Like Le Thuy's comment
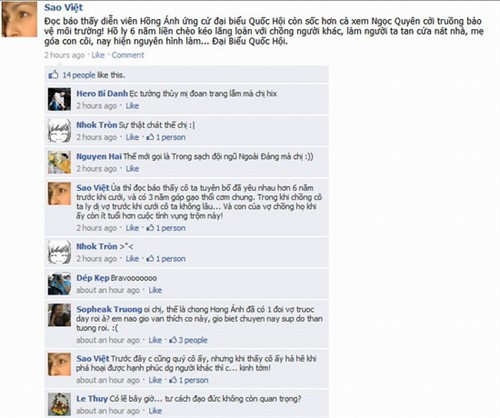The height and width of the screenshot is (418, 500). coord(155,411)
